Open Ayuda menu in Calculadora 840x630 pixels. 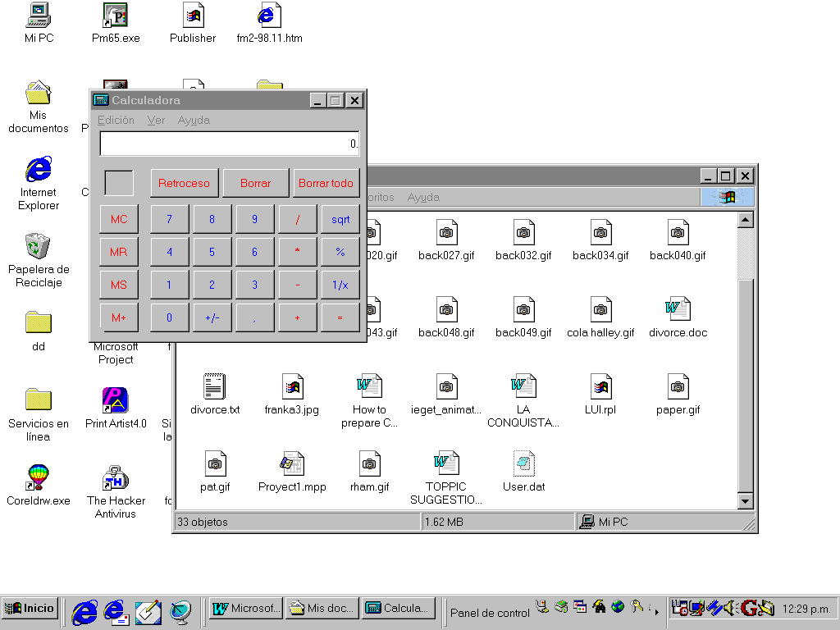point(194,120)
